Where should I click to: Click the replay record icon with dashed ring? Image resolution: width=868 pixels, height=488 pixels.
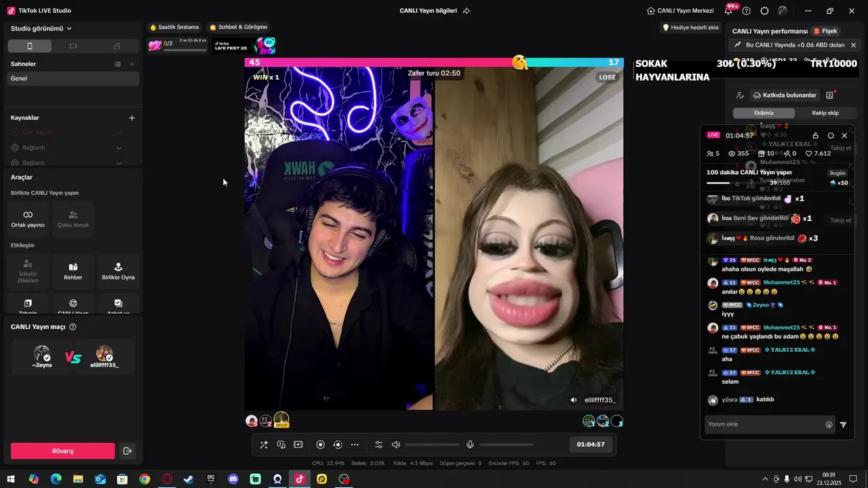(338, 445)
